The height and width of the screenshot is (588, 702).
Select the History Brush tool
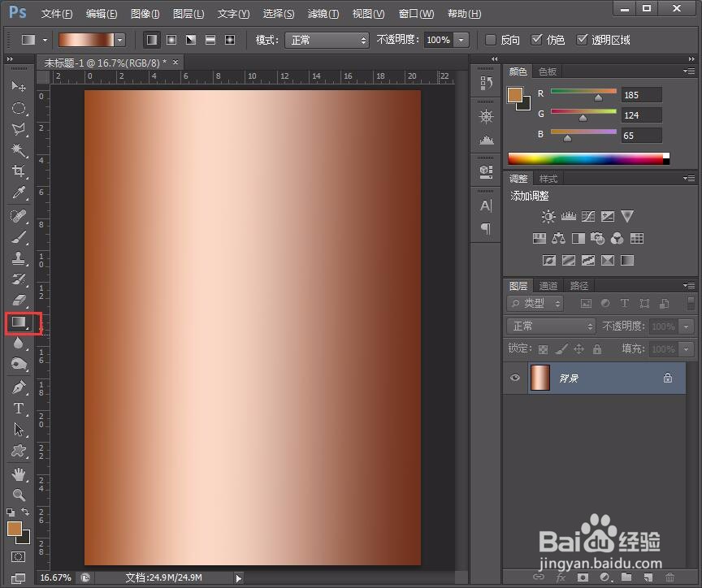point(19,279)
